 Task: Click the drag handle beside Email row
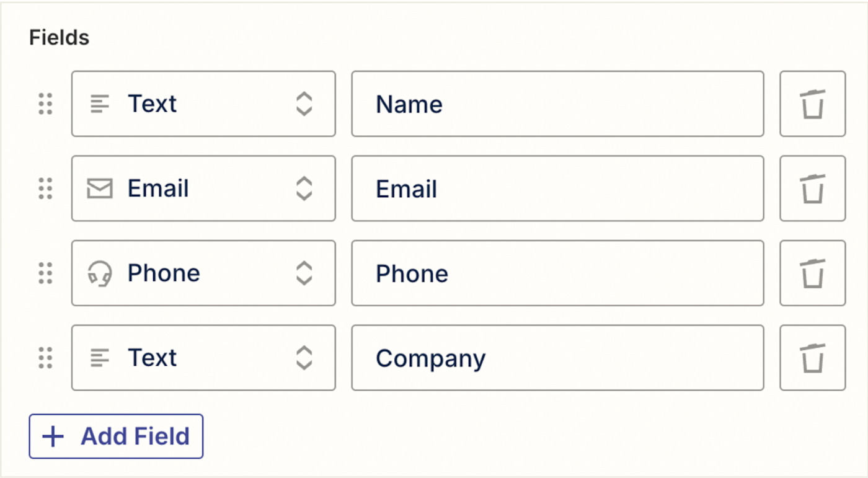pos(45,188)
